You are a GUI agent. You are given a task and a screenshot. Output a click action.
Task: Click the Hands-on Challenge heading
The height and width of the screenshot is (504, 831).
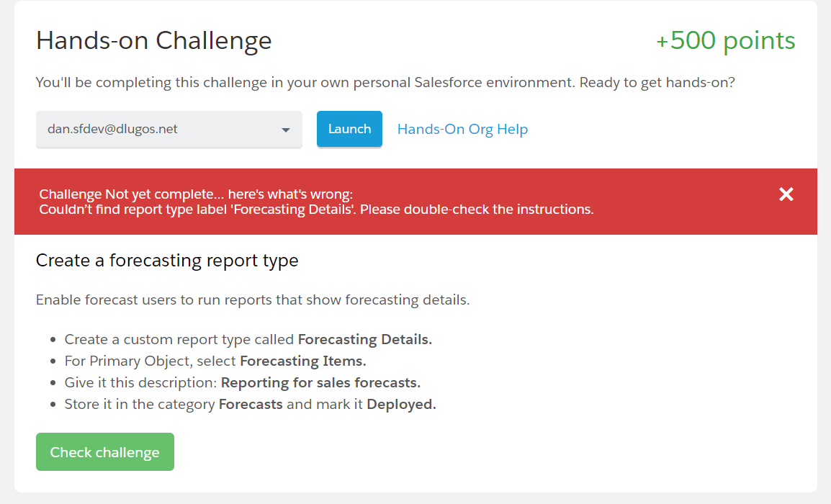154,40
